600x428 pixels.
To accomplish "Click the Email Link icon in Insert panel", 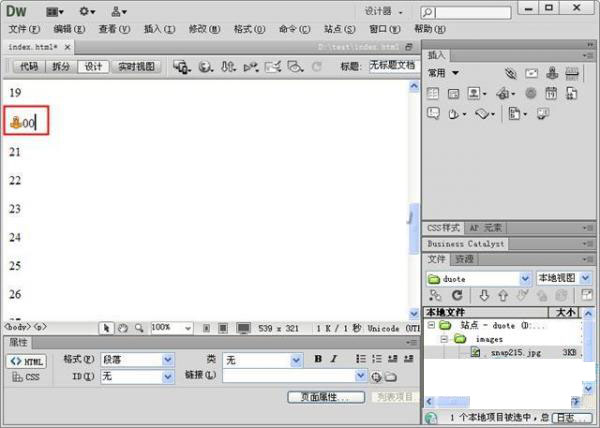I will coord(531,73).
